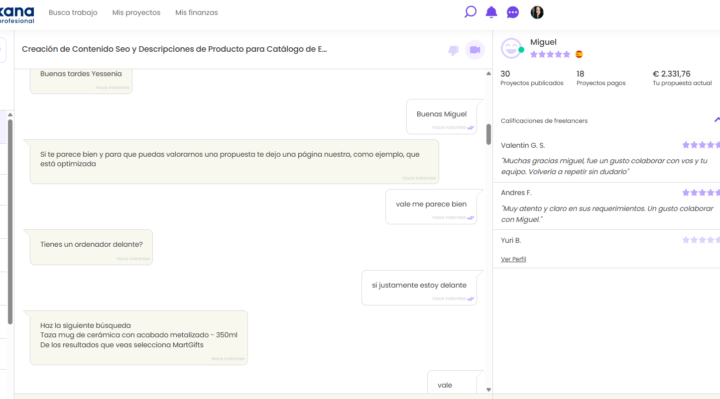Image resolution: width=720 pixels, height=399 pixels.
Task: Click Valentin G. S. reviewer name
Action: pyautogui.click(x=523, y=145)
